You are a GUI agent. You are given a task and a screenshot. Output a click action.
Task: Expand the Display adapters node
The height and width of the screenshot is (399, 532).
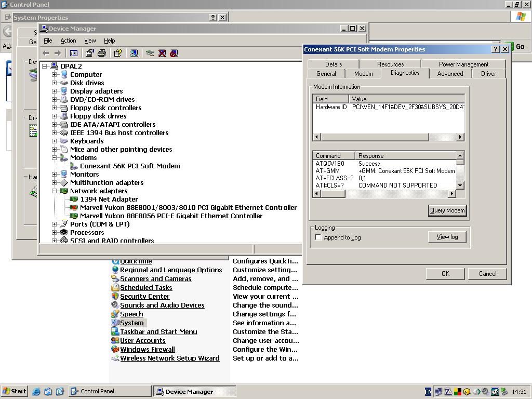click(x=54, y=91)
